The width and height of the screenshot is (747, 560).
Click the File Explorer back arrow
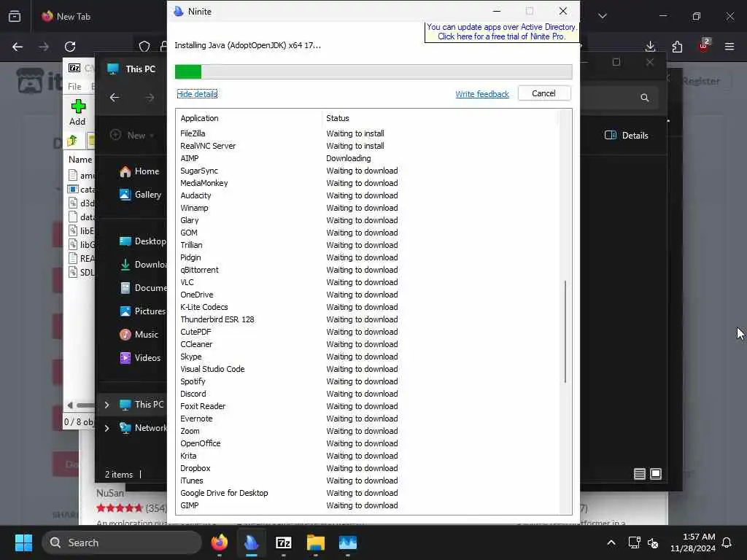(x=115, y=98)
